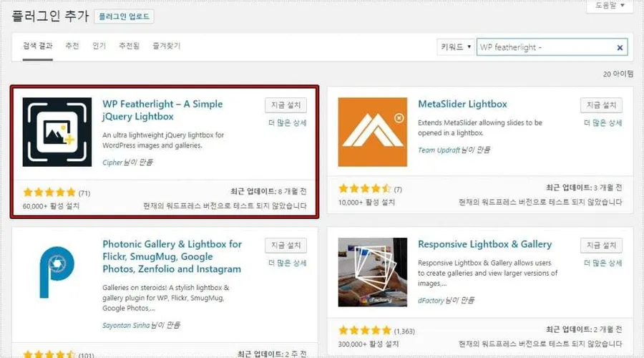Switch to the 검색 결과 tab
Viewport: 644px width, 358px height.
(37, 46)
